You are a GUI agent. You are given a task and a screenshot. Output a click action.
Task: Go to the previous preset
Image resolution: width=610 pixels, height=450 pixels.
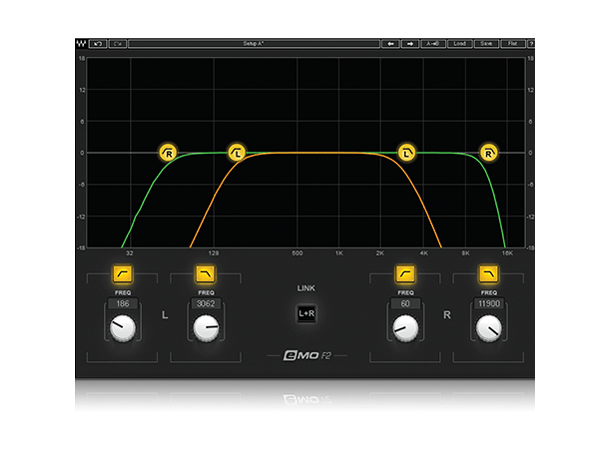[390, 44]
